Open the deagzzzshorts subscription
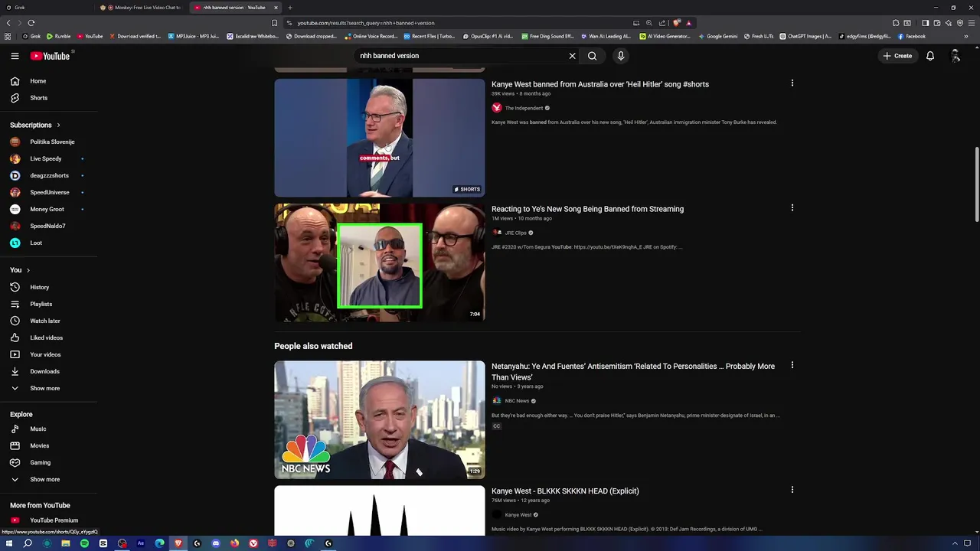This screenshot has height=551, width=980. (x=48, y=175)
